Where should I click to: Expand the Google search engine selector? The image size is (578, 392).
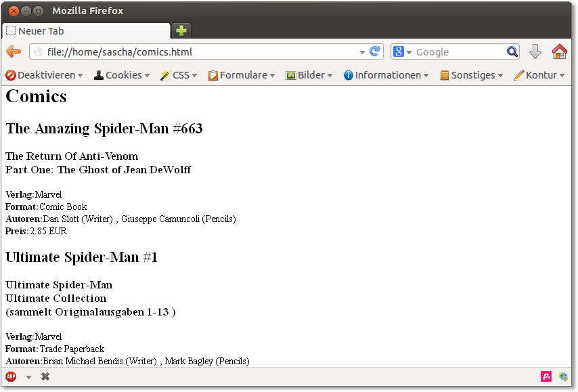point(402,52)
